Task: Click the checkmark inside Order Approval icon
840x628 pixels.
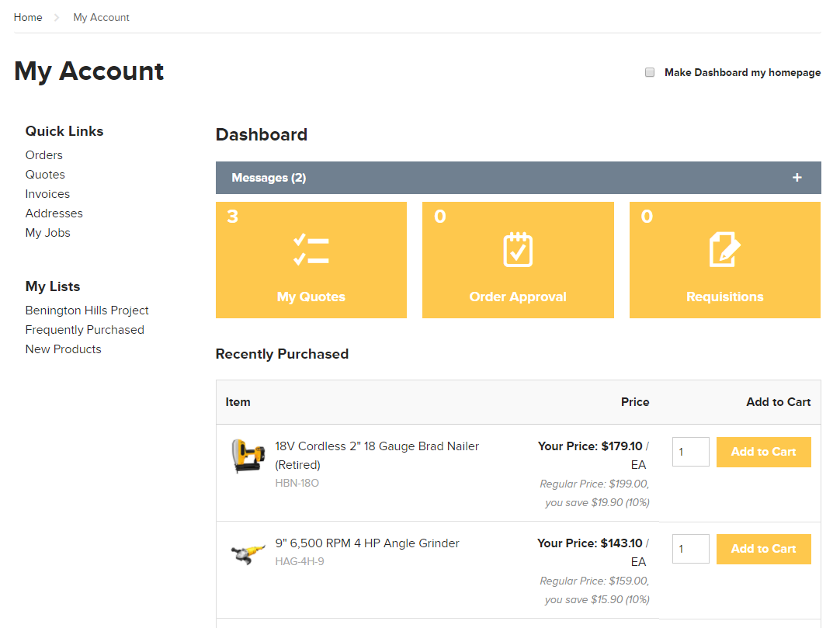Action: click(518, 252)
